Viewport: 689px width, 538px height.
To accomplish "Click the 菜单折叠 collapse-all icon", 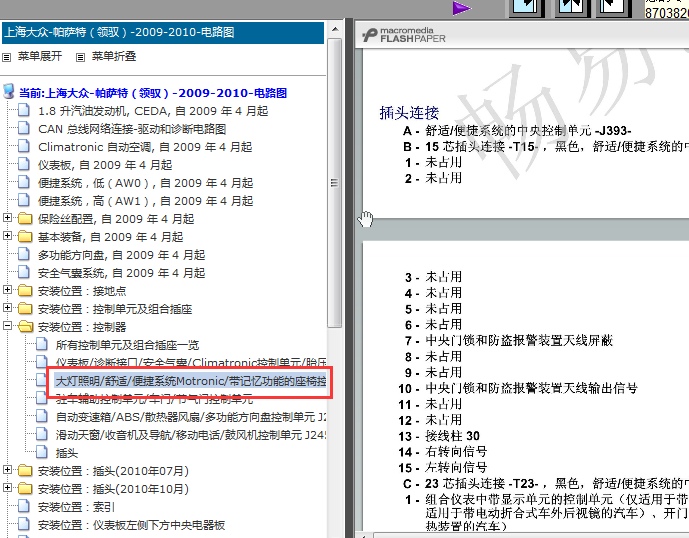I will tap(80, 57).
